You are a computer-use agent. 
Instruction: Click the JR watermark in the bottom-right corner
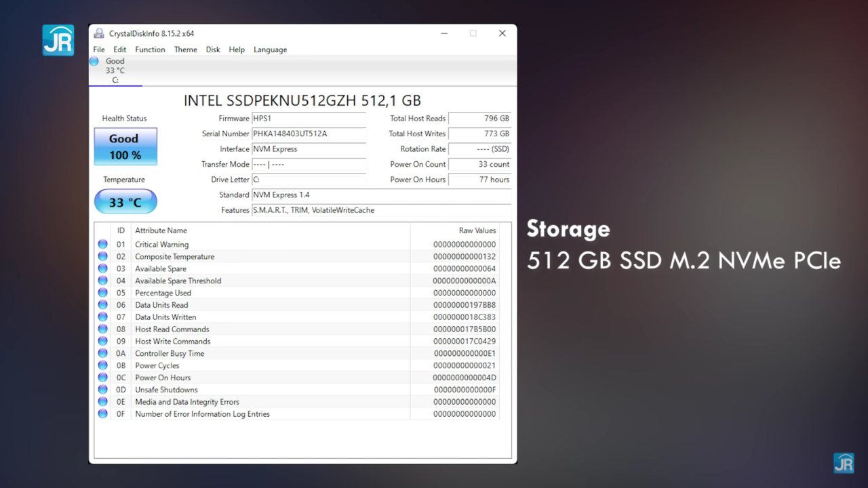[x=843, y=463]
